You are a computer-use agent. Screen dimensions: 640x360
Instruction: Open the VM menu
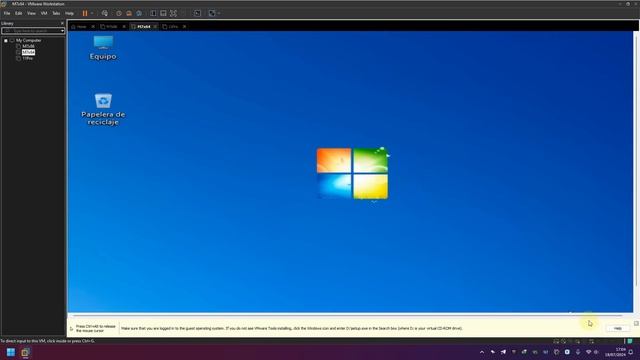click(44, 13)
